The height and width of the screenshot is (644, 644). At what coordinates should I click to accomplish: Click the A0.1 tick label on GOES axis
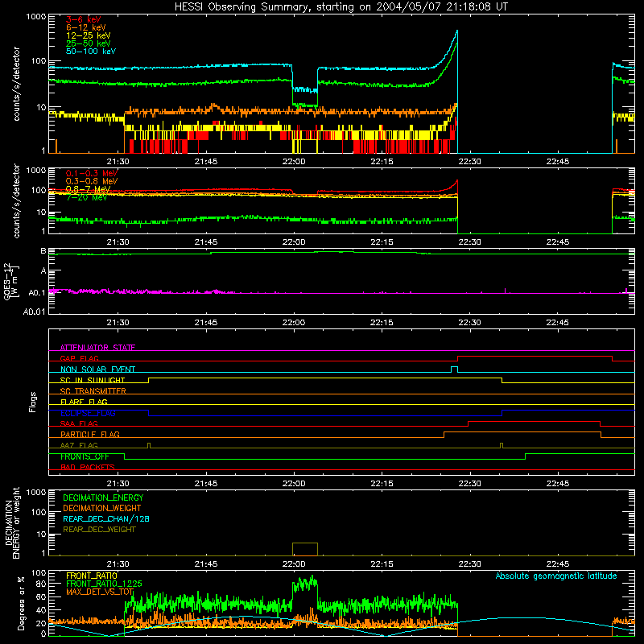pyautogui.click(x=36, y=293)
